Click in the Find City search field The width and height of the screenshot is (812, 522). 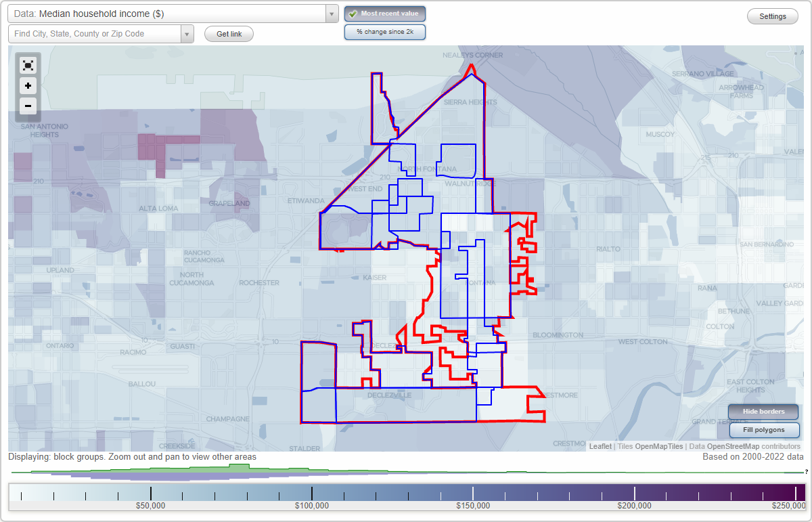pyautogui.click(x=95, y=34)
